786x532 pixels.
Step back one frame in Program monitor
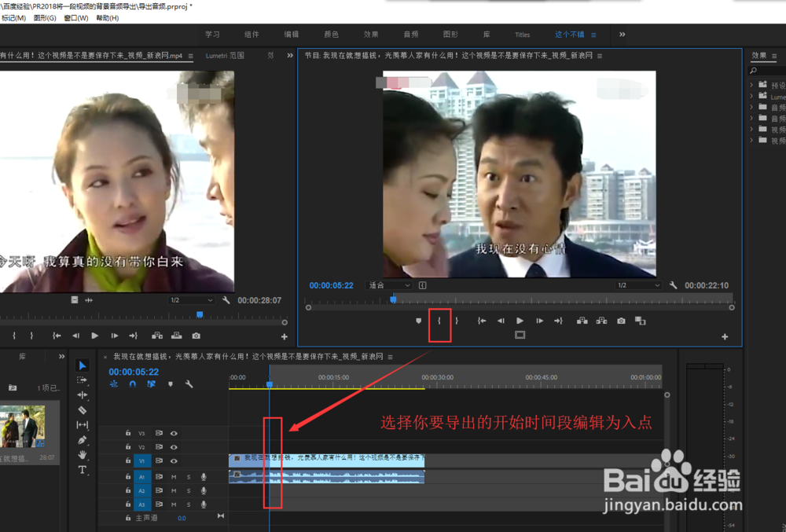coord(501,321)
